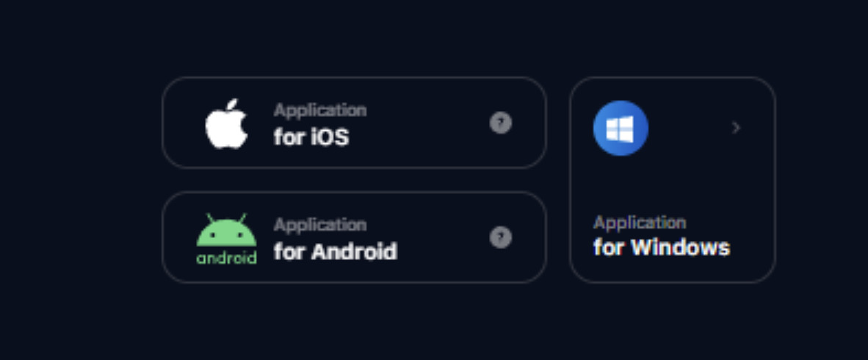The height and width of the screenshot is (360, 868).
Task: Click empty space left of iOS help icon
Action: 433,123
